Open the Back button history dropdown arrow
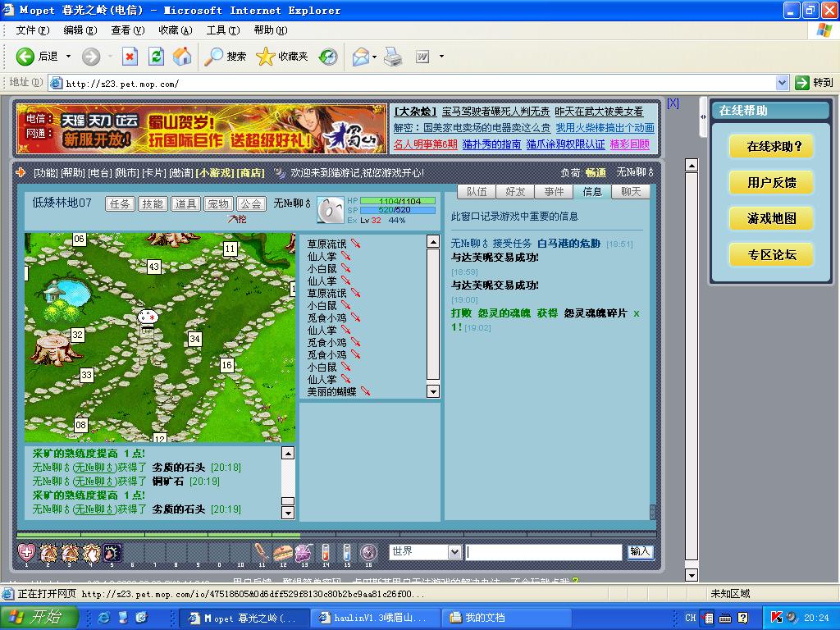Screen dimensions: 840x630 coord(68,57)
